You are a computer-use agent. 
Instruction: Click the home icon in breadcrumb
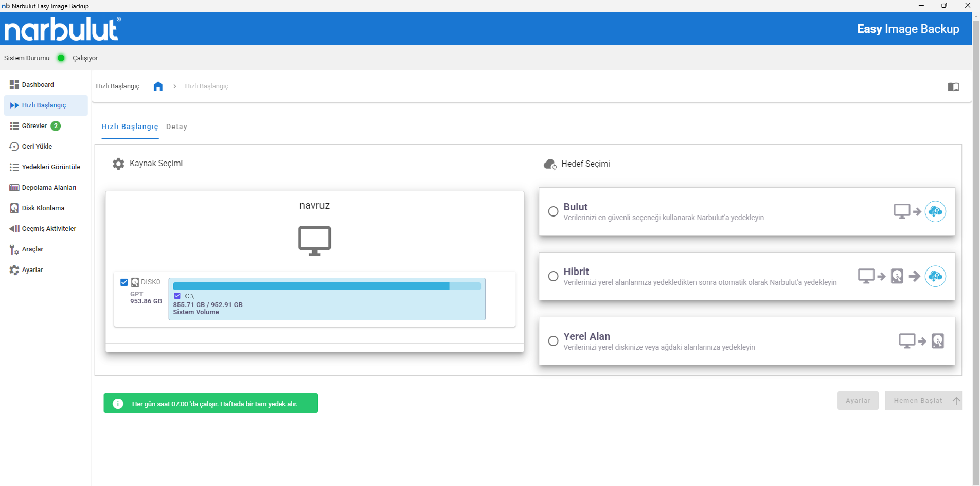point(158,86)
